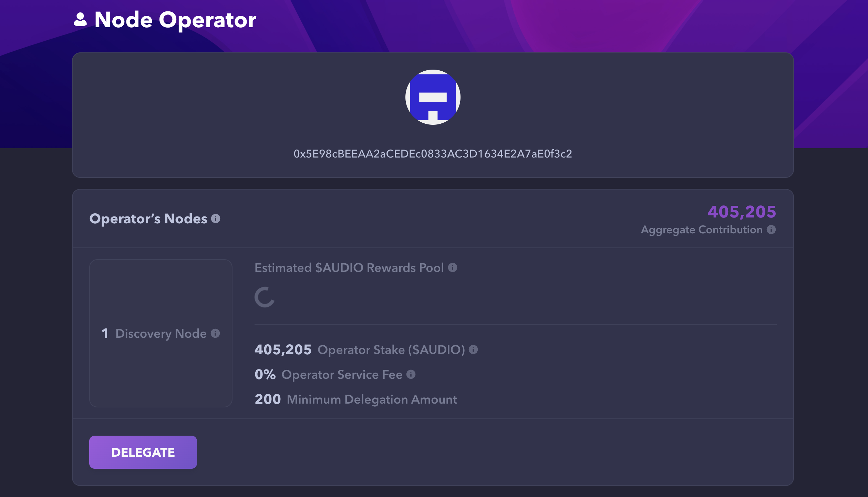
Task: Click the Estimated $AUDIO Rewards Pool info icon
Action: [453, 267]
